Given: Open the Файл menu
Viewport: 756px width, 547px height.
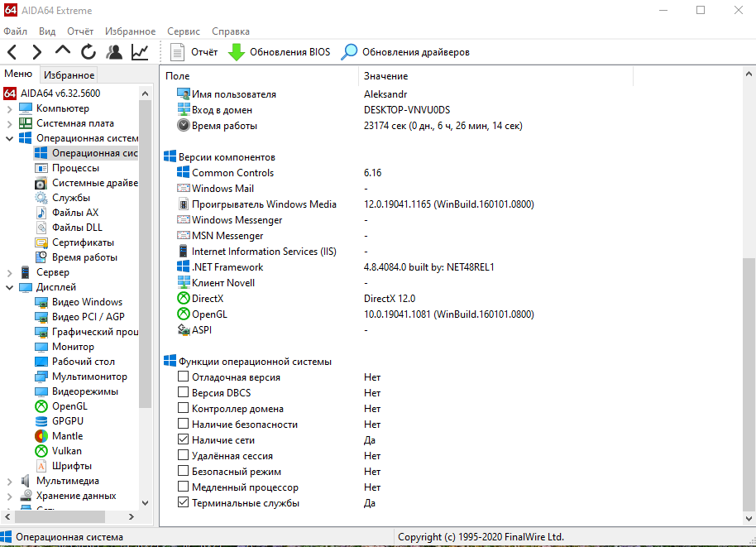Looking at the screenshot, I should (16, 31).
